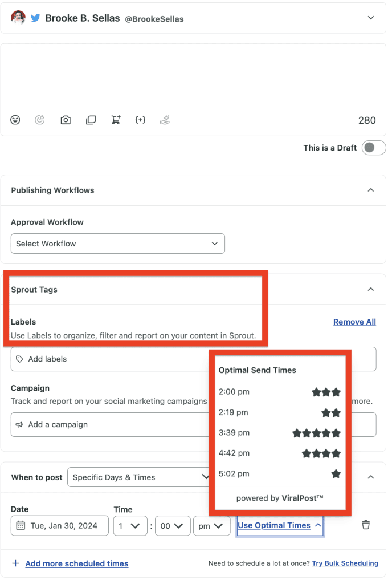Add media with the camera icon
The image size is (392, 584).
pos(66,120)
